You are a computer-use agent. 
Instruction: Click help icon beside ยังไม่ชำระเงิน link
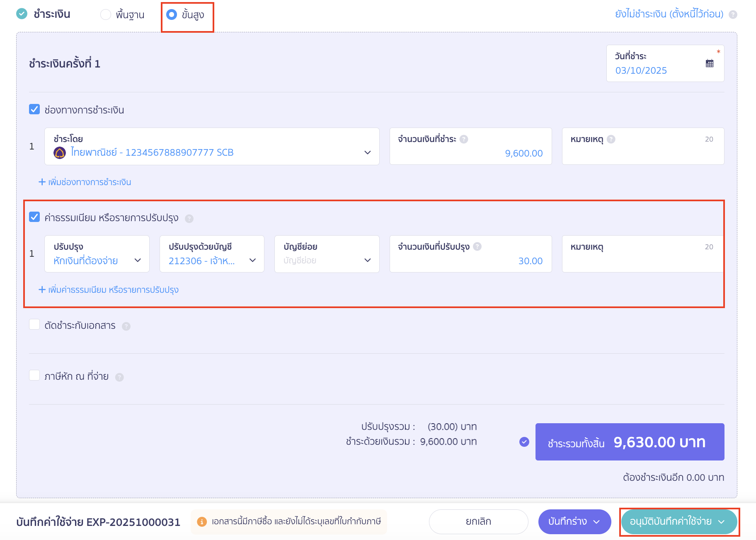(x=733, y=14)
